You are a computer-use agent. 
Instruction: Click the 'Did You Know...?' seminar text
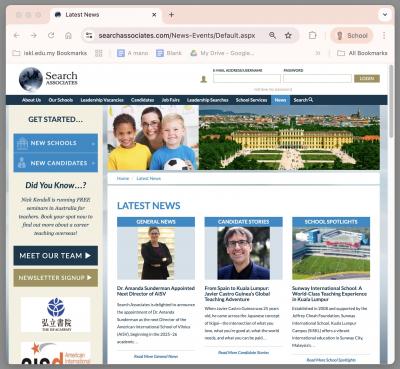coord(56,216)
